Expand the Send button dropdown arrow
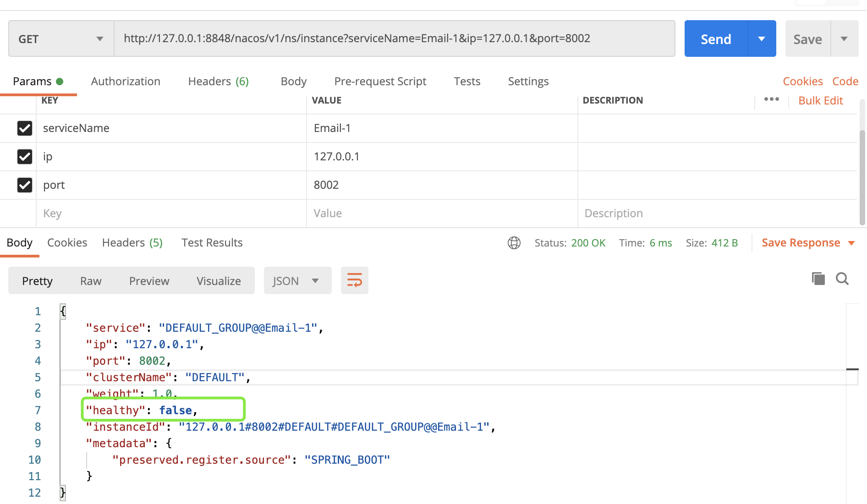This screenshot has height=504, width=867. coord(762,39)
